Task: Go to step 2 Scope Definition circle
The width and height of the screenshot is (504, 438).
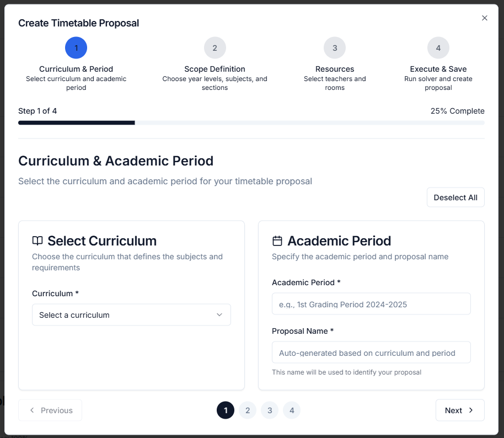Action: [215, 48]
